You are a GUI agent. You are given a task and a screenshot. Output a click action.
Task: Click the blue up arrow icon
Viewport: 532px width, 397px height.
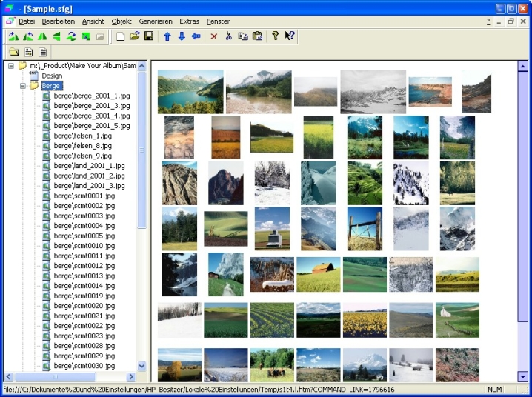(167, 36)
